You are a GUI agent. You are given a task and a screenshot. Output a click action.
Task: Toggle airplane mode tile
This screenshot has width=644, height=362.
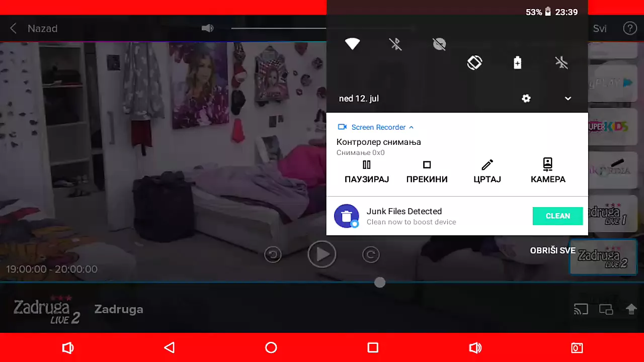pyautogui.click(x=561, y=62)
